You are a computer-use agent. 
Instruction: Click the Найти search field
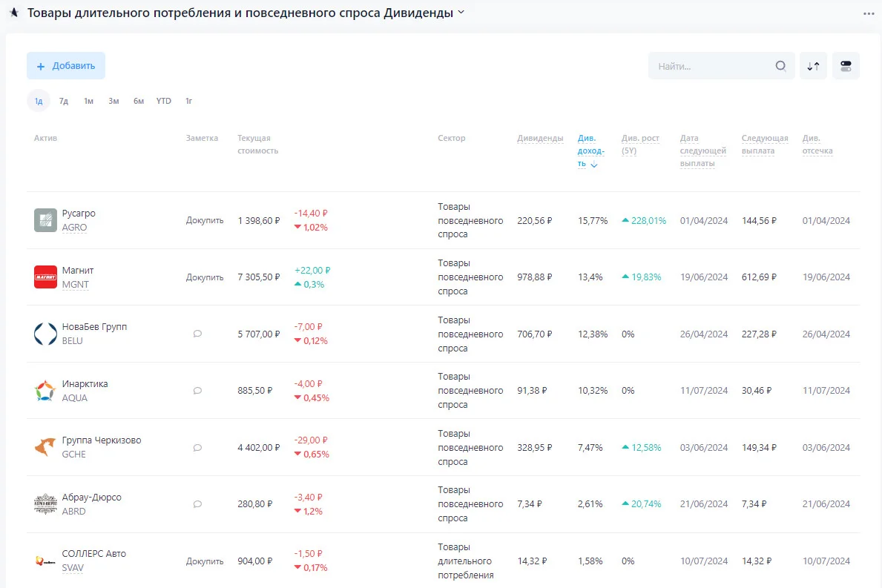tap(721, 66)
